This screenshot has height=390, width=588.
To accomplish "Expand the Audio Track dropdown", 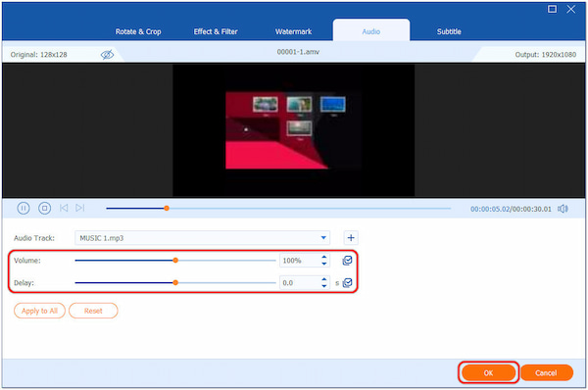I will point(323,238).
